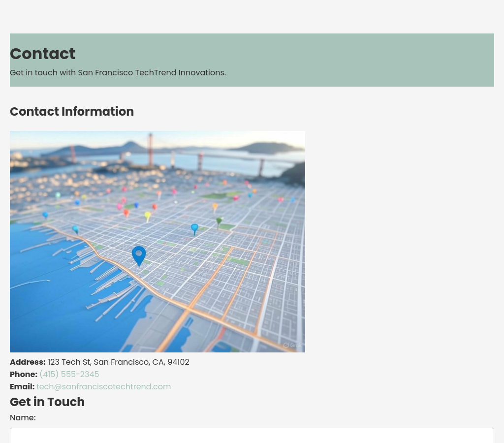Click the dark green map pin
Image resolution: width=504 pixels, height=443 pixels.
219,222
